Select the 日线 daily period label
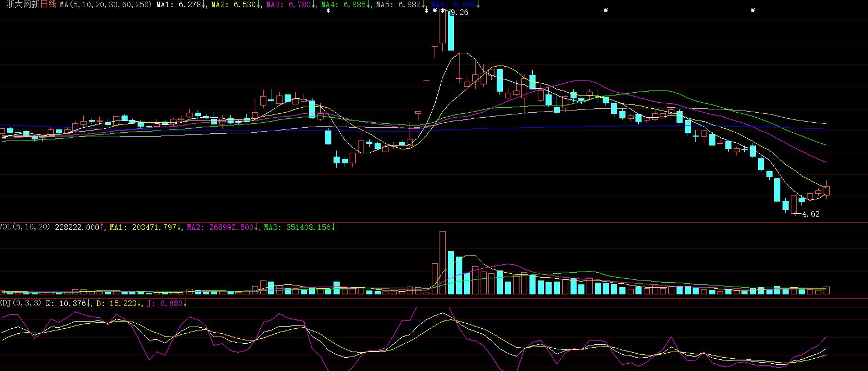 tap(49, 4)
